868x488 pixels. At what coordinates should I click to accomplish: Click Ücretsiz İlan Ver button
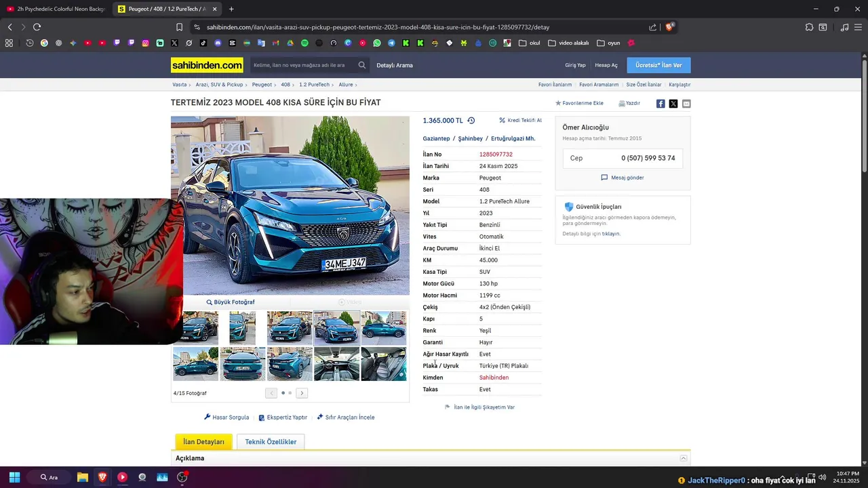coord(658,65)
